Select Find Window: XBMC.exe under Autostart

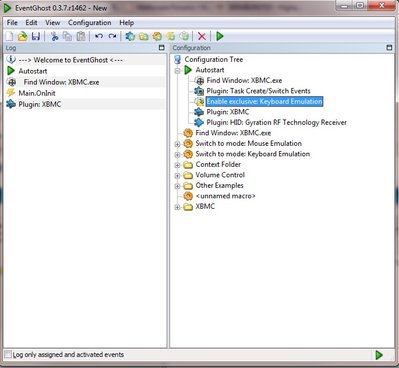244,80
